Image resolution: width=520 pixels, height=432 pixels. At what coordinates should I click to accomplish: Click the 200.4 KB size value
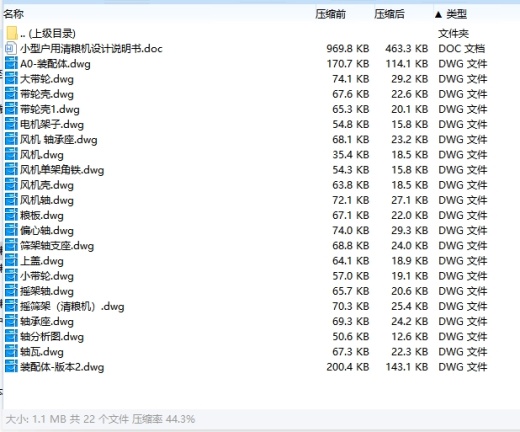pyautogui.click(x=348, y=367)
